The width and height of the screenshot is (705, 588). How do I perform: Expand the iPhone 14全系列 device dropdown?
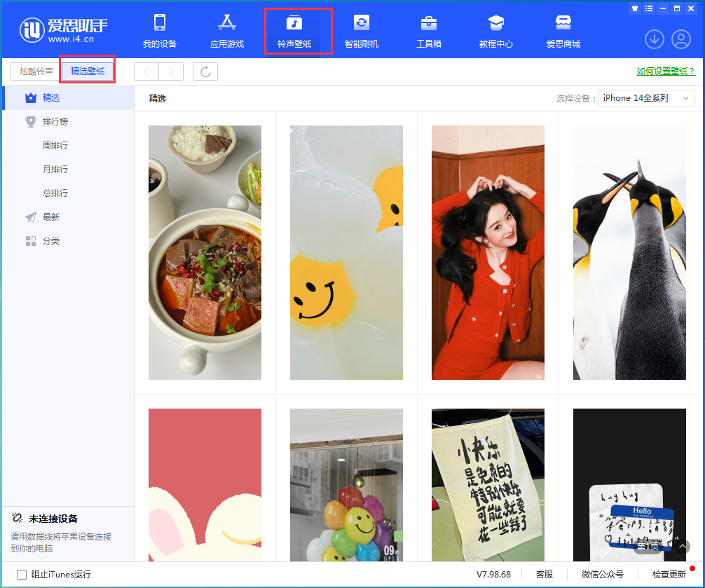[x=647, y=98]
